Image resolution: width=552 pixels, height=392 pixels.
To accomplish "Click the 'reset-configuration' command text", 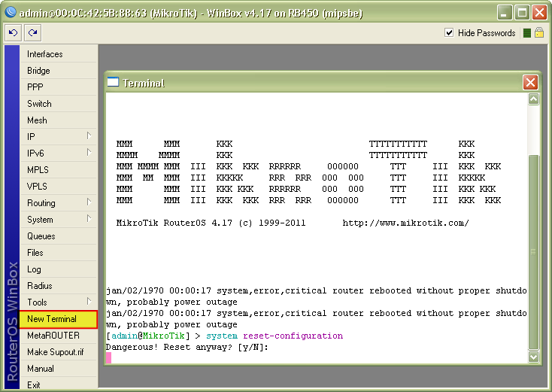I will 293,336.
